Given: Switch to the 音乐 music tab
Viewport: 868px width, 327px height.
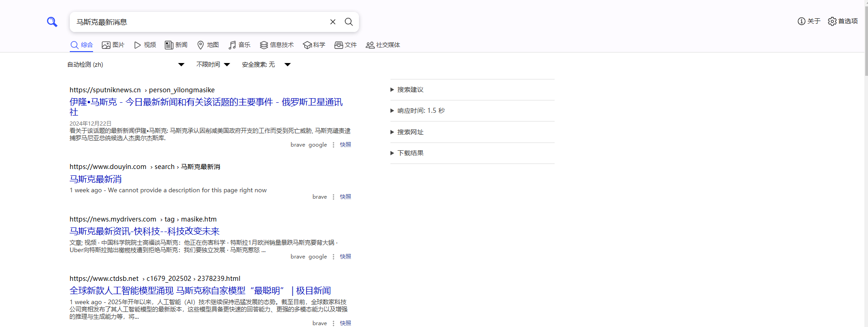Looking at the screenshot, I should pyautogui.click(x=239, y=45).
